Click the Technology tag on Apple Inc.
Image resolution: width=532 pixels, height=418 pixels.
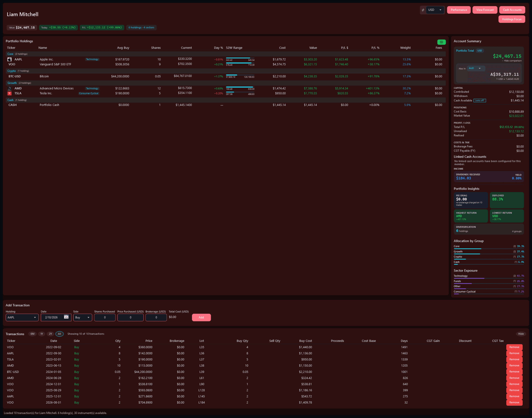click(92, 59)
